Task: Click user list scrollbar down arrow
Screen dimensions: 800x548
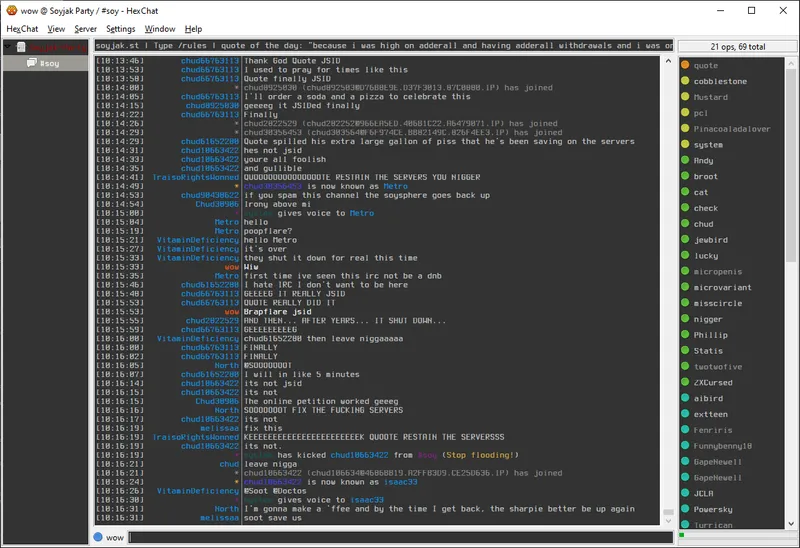Action: (x=791, y=524)
